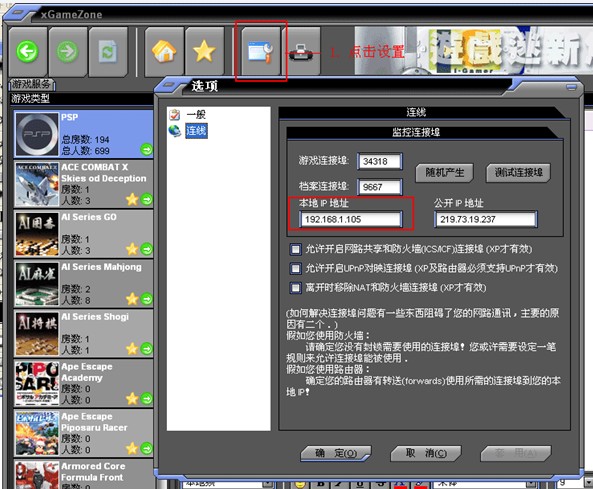The height and width of the screenshot is (489, 593).
Task: Select the 一般 (General) options item
Action: click(x=196, y=115)
